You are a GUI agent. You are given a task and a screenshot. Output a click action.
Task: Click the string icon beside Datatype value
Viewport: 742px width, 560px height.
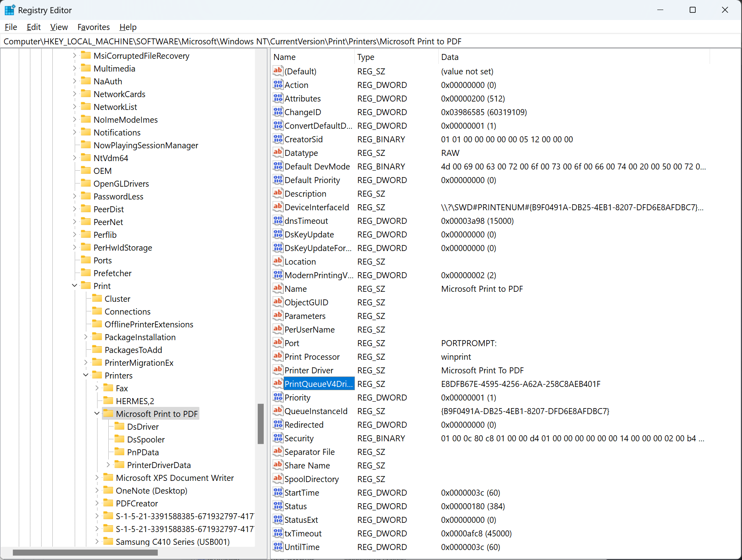point(278,153)
